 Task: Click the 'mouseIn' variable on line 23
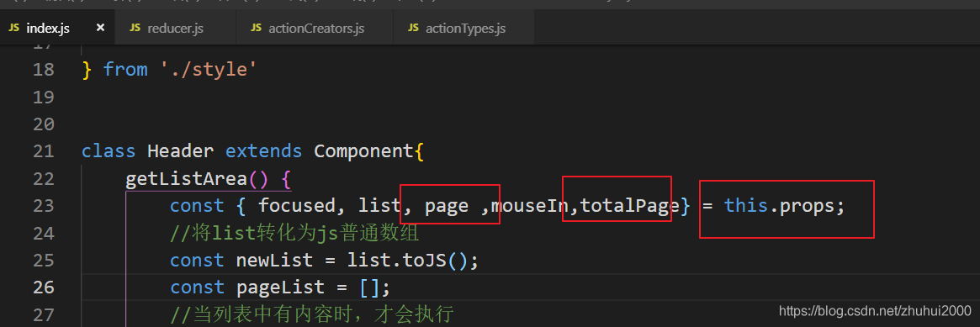tap(530, 206)
